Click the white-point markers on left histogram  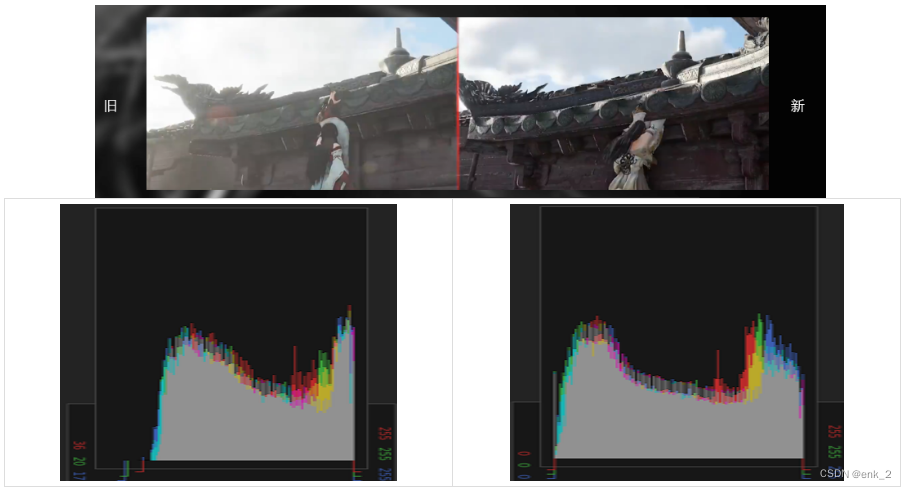357,470
